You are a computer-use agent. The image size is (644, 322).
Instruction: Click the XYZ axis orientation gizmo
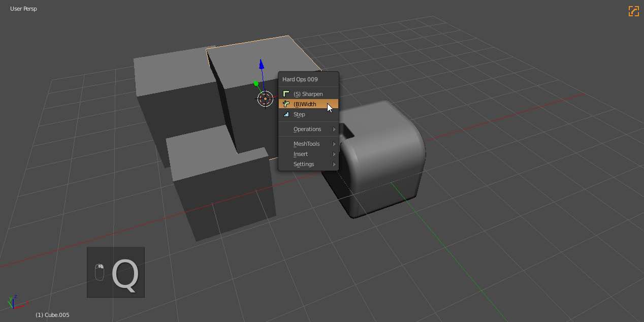[13, 303]
